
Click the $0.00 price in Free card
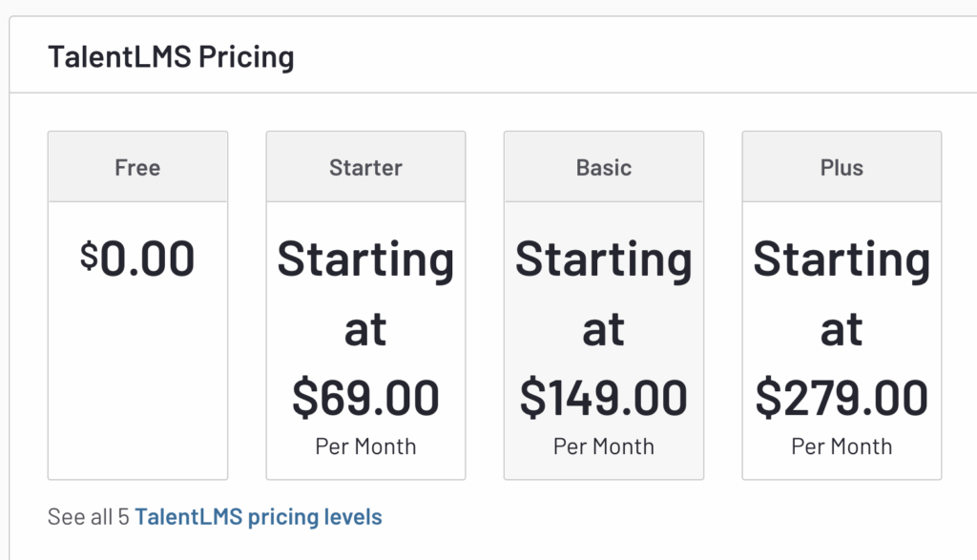[x=137, y=259]
